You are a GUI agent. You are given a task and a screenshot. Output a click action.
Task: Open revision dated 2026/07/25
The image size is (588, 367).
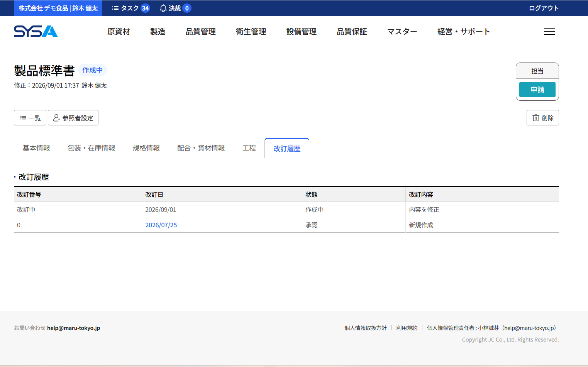pyautogui.click(x=161, y=225)
